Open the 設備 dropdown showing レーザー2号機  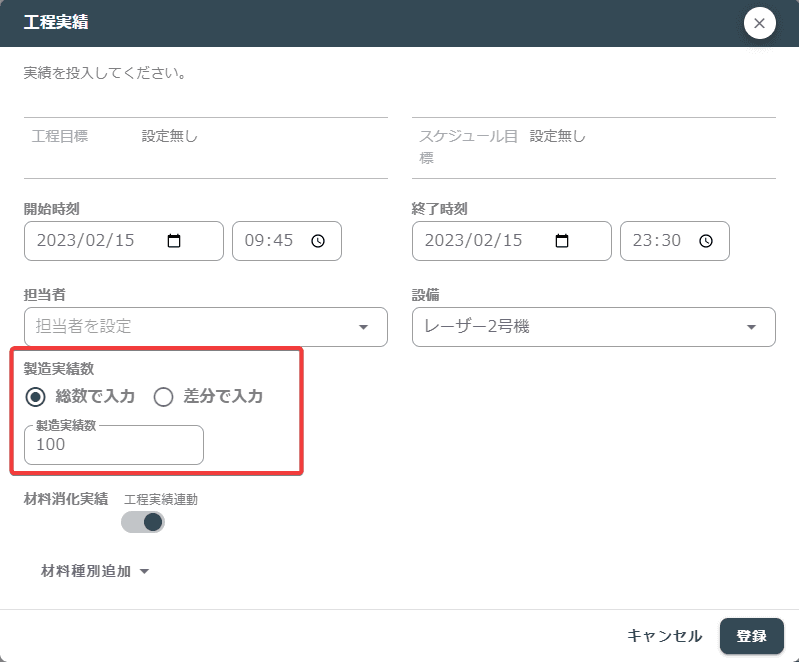594,327
